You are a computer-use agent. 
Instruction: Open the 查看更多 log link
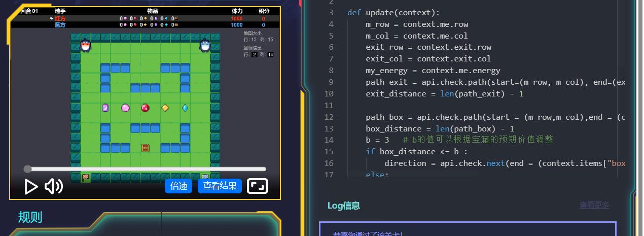[x=594, y=205]
